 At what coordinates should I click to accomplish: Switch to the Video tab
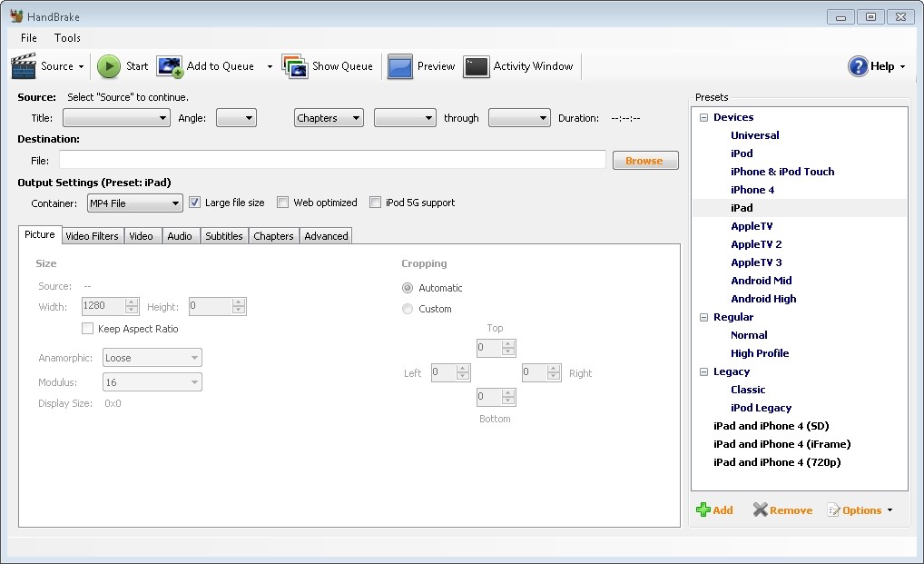point(142,236)
